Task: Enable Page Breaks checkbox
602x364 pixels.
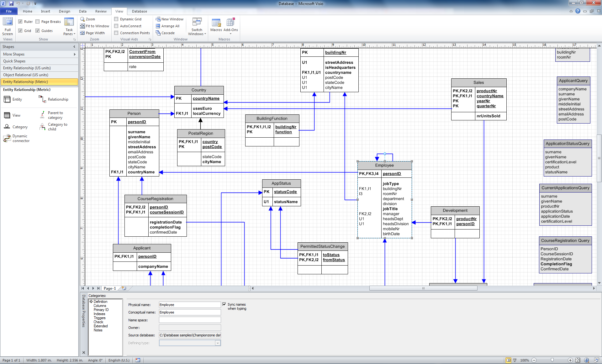Action: pos(38,22)
